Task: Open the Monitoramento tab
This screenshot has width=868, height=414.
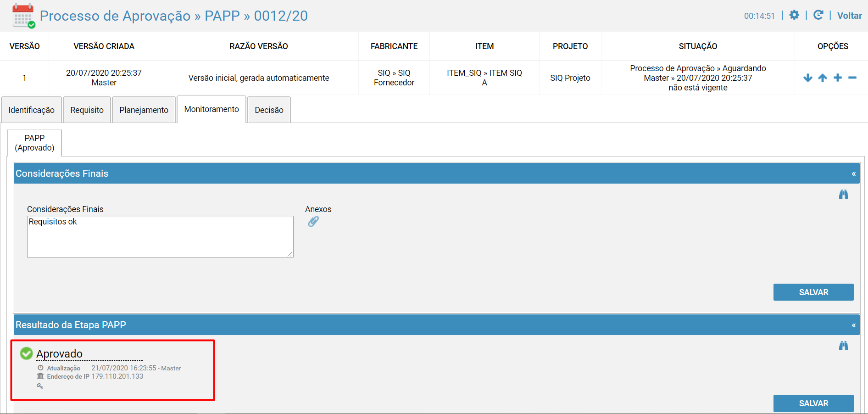Action: point(211,109)
